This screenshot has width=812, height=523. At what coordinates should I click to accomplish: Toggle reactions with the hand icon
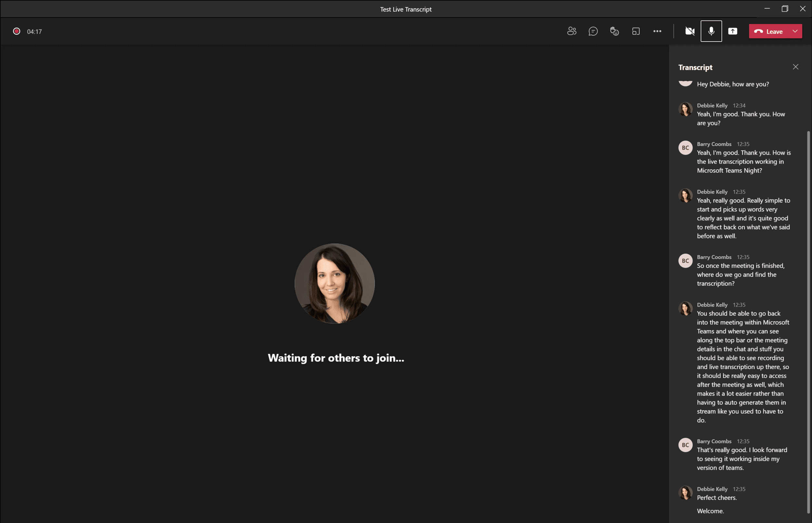[x=614, y=31]
